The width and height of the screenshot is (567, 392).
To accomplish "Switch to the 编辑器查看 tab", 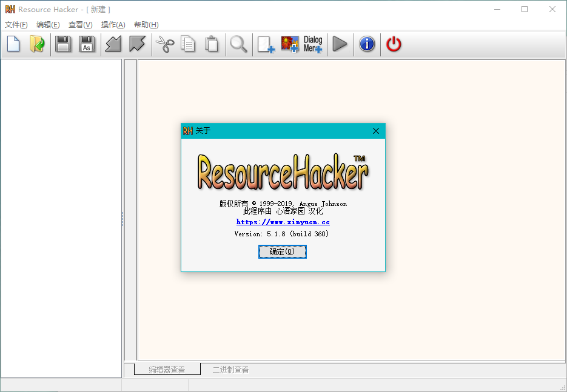I will [167, 369].
